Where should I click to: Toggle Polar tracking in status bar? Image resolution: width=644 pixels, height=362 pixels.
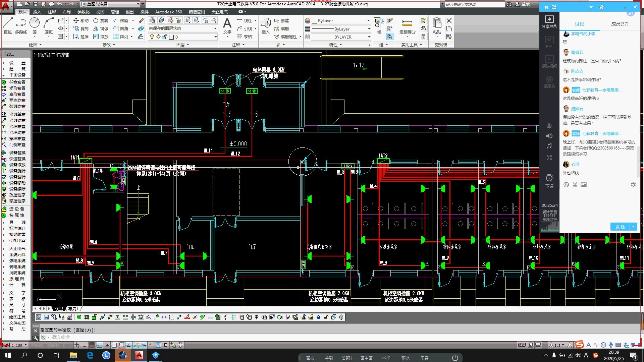[x=107, y=345]
